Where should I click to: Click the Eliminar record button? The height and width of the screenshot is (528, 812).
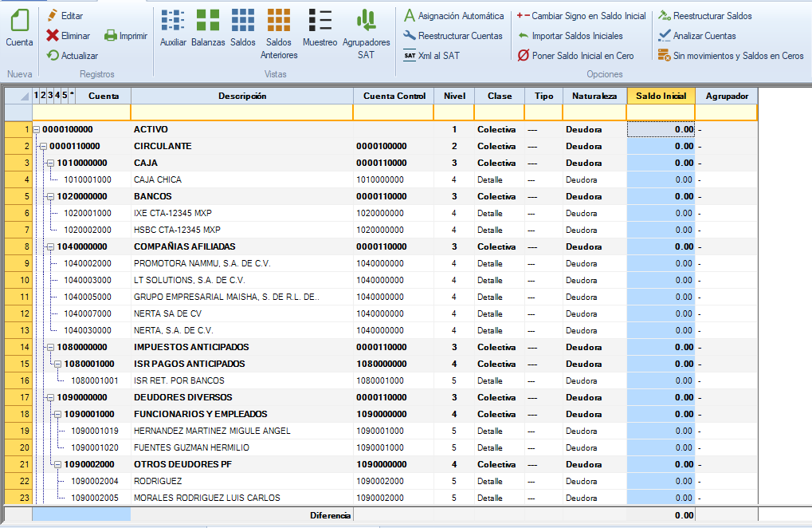tap(69, 36)
